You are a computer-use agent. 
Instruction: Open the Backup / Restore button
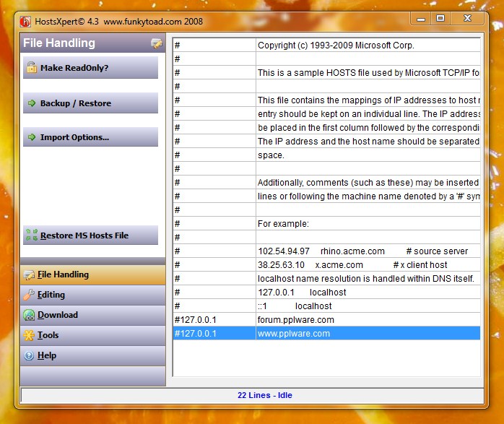pos(91,103)
